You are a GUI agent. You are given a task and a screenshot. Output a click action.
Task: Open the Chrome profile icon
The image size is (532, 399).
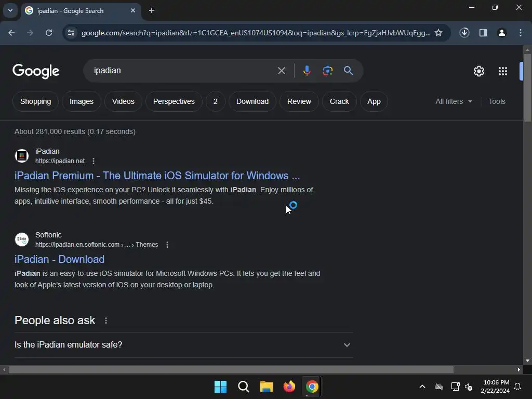pos(502,33)
